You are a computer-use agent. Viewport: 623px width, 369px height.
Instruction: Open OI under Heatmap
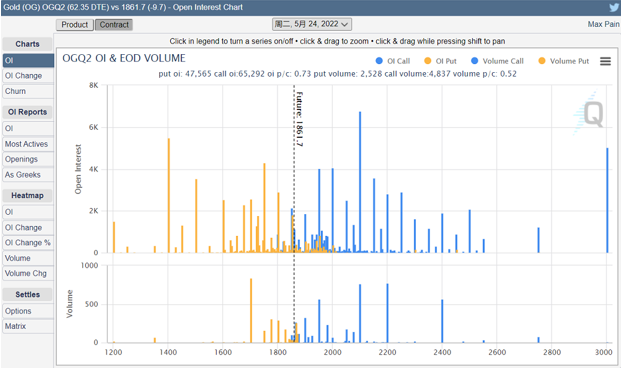28,212
